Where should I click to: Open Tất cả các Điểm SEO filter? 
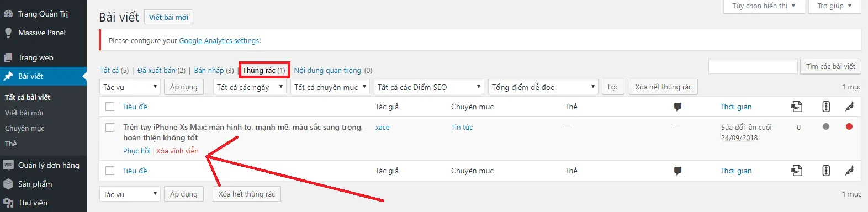tap(429, 87)
